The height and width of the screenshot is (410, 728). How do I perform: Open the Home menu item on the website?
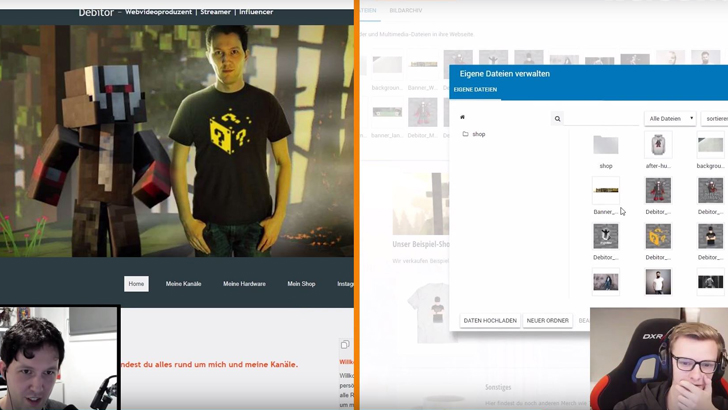[136, 284]
